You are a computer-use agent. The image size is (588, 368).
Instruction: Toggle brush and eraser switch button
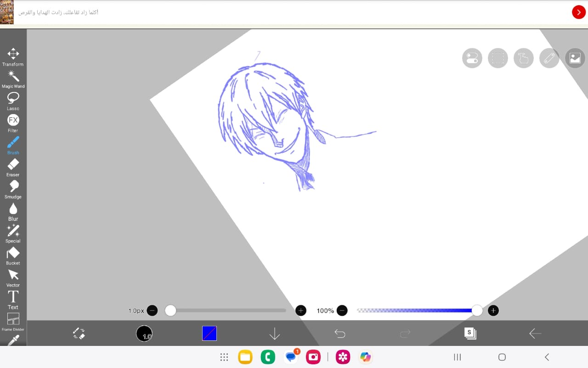pos(79,333)
